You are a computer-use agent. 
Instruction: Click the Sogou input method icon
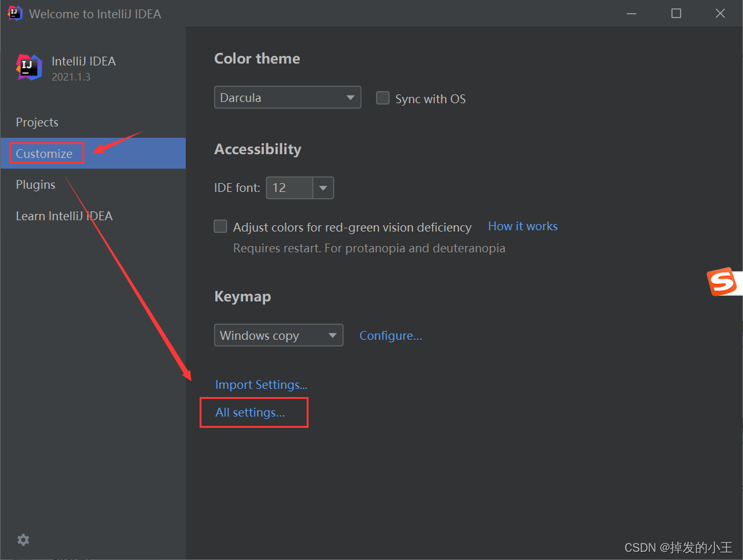point(722,282)
